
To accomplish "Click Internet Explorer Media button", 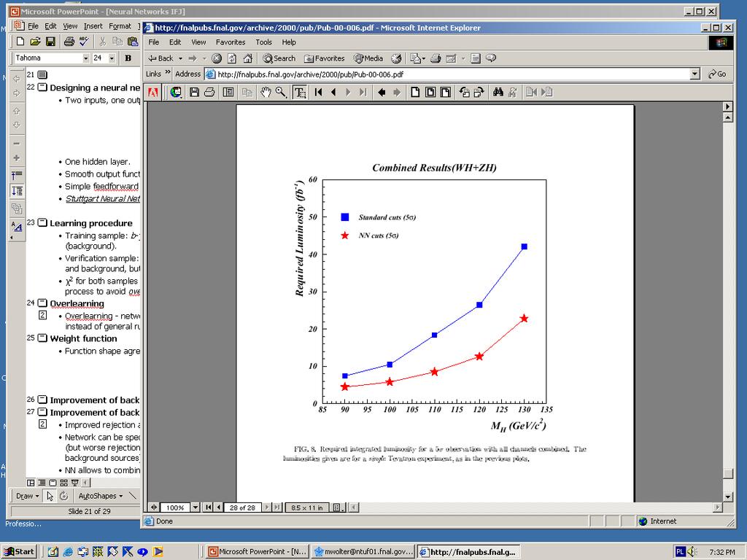I will coord(368,58).
